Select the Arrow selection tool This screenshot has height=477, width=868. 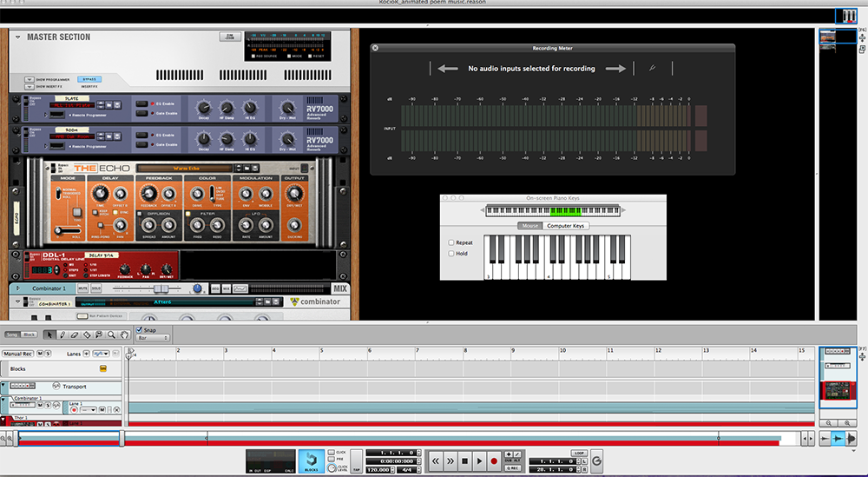point(49,335)
